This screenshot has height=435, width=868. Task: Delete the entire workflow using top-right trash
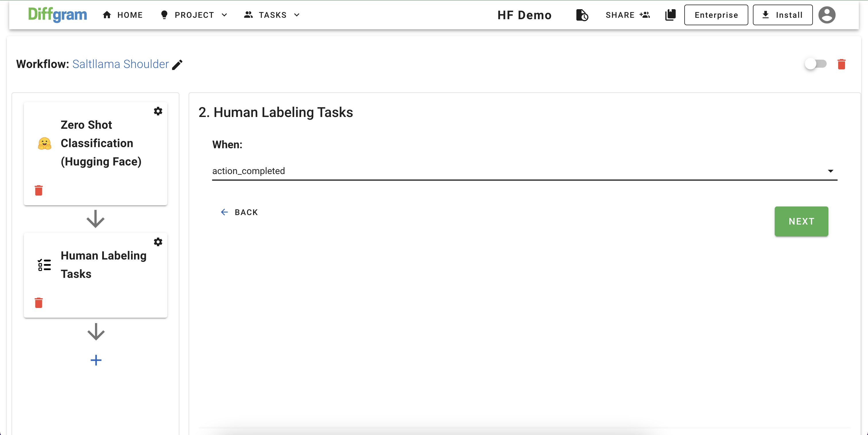click(x=841, y=64)
